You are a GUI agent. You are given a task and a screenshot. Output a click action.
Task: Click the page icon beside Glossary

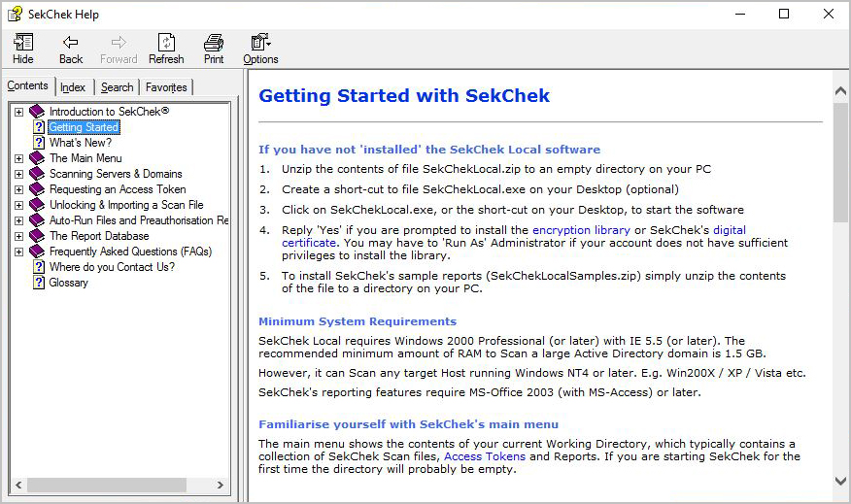[x=39, y=283]
